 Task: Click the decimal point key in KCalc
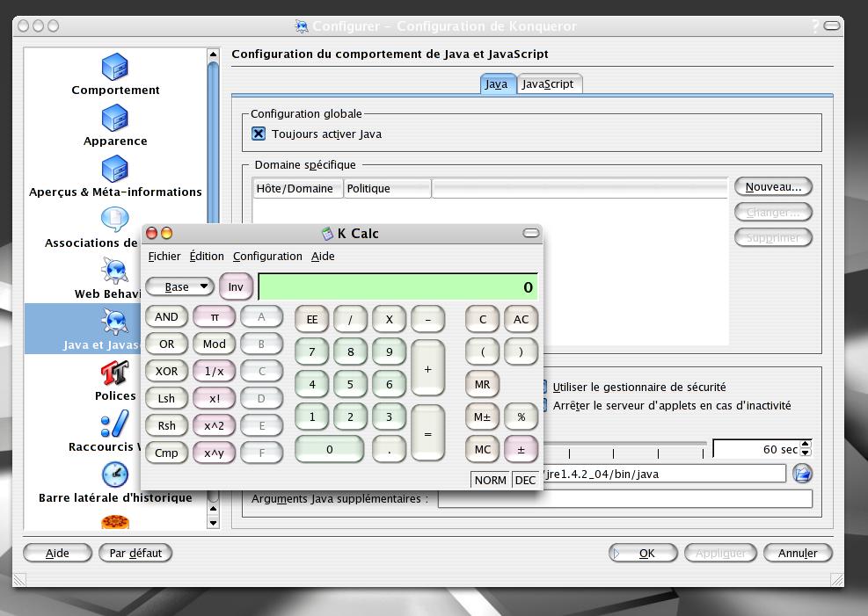(390, 450)
